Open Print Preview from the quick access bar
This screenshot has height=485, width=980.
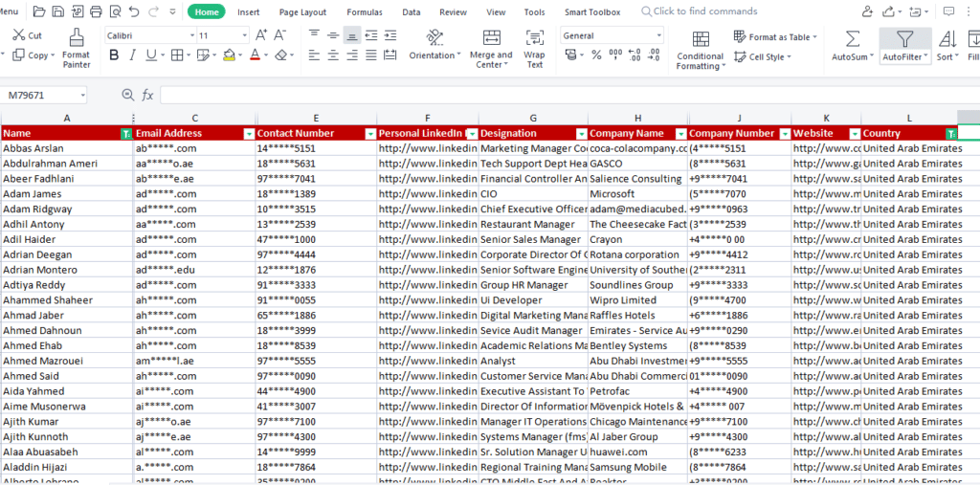coord(115,11)
